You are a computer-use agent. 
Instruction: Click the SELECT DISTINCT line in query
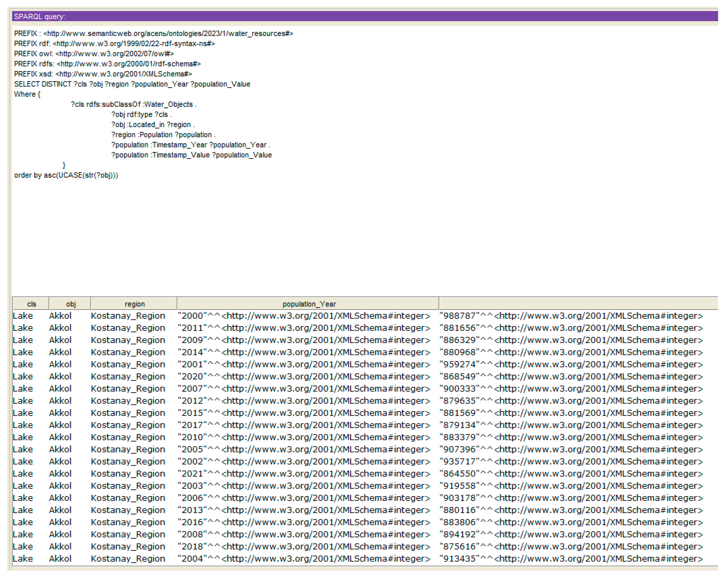[132, 84]
